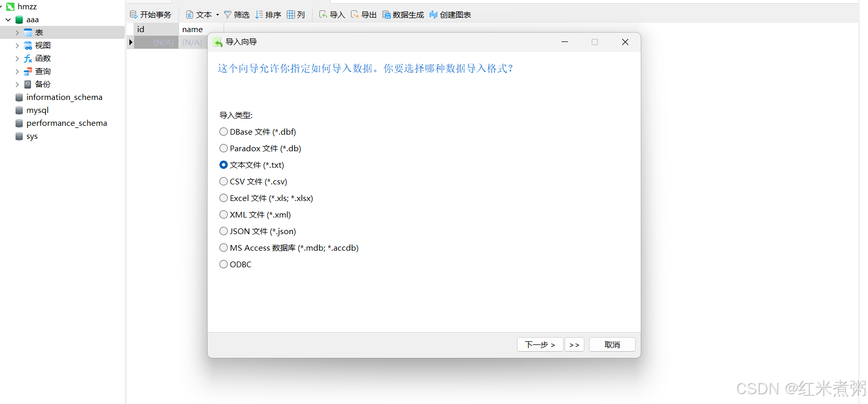Collapse the aaa database node
The height and width of the screenshot is (404, 868).
point(8,20)
